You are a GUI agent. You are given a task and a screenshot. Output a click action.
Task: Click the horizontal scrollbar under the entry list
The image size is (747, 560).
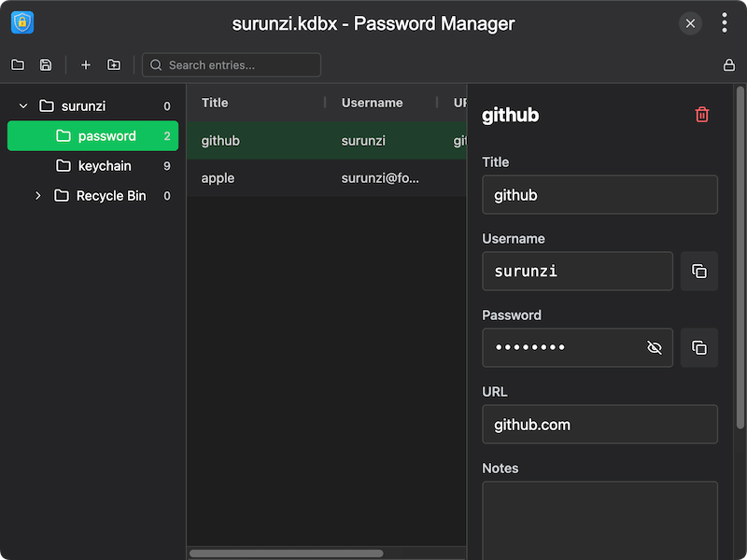point(286,553)
